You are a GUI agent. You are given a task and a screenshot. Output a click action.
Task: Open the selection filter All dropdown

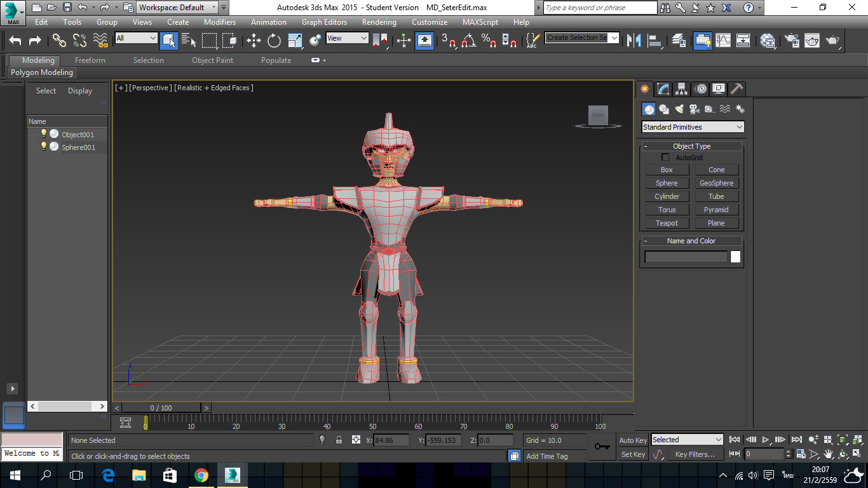[x=136, y=38]
